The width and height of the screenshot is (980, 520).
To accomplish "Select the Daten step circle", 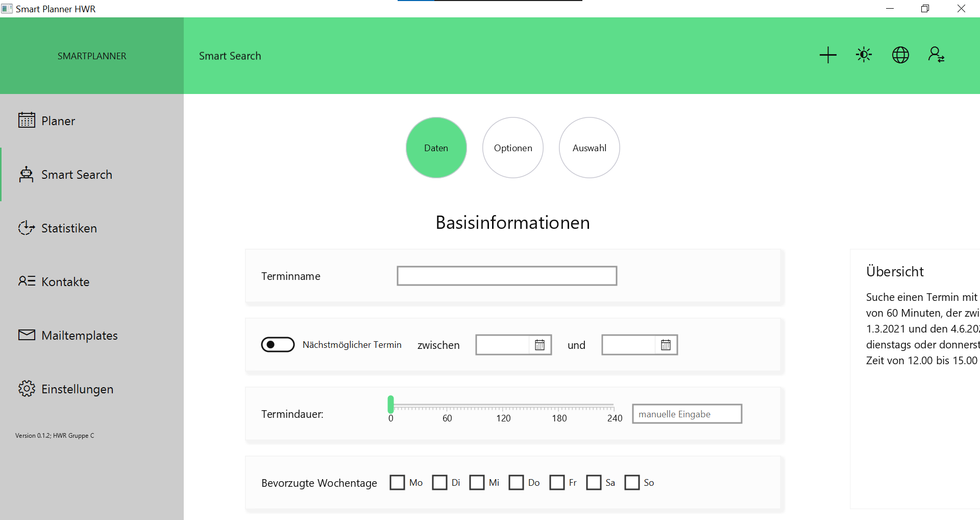I will [436, 148].
